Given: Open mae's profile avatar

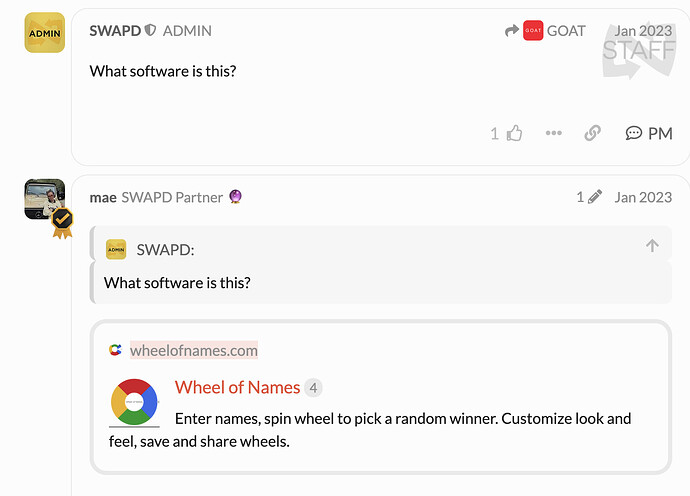Looking at the screenshot, I should click(44, 199).
